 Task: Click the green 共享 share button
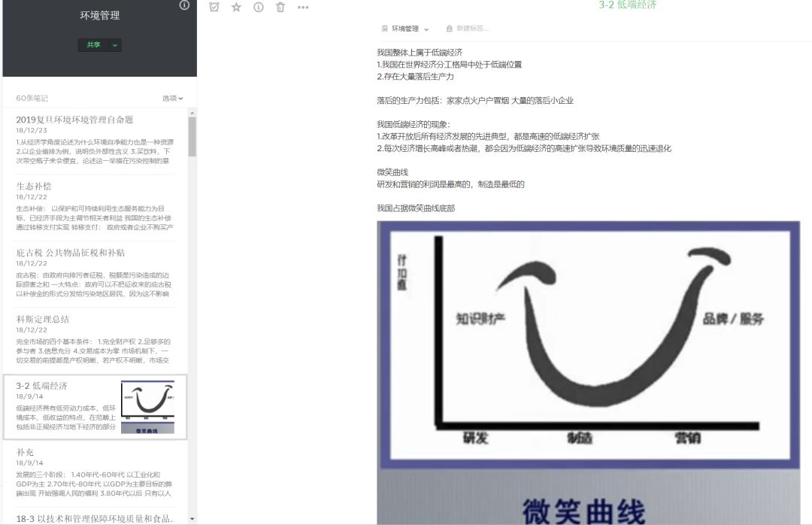[94, 45]
